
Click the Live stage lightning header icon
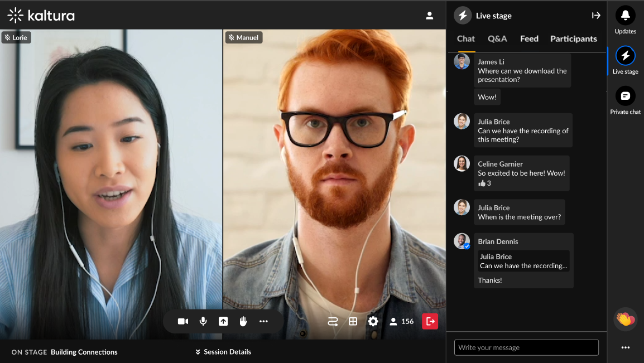463,16
